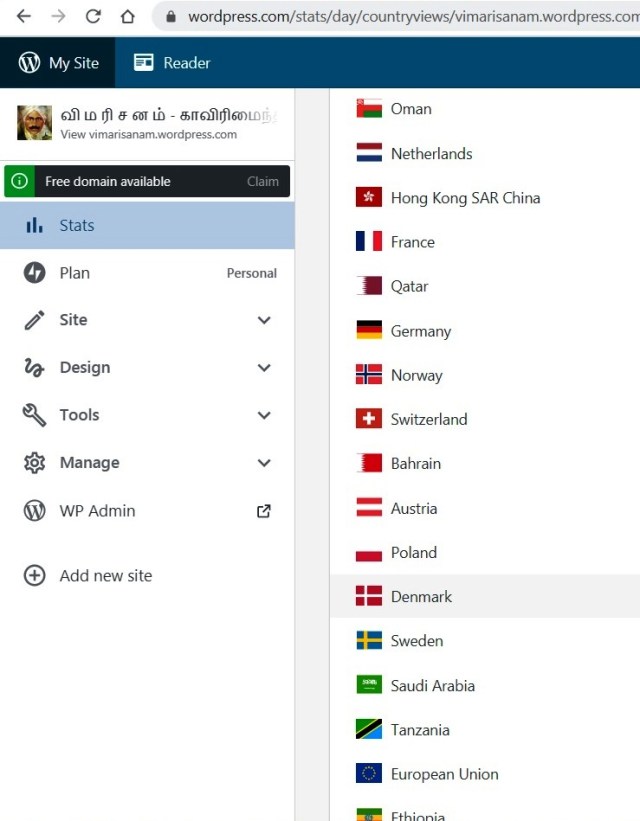Click the browser reload icon

93,16
